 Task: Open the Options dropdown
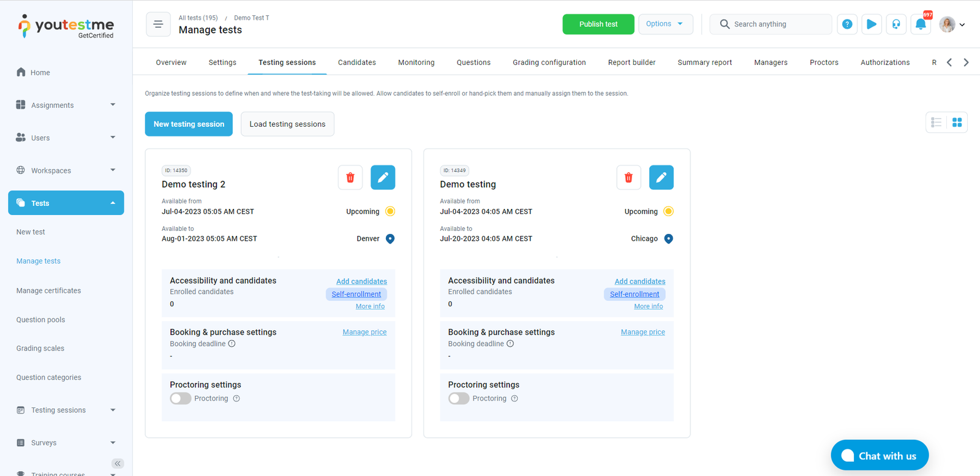pos(665,24)
